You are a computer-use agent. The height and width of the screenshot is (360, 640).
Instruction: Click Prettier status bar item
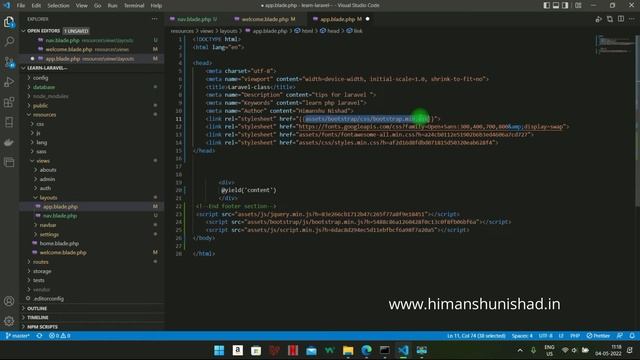[x=598, y=336]
